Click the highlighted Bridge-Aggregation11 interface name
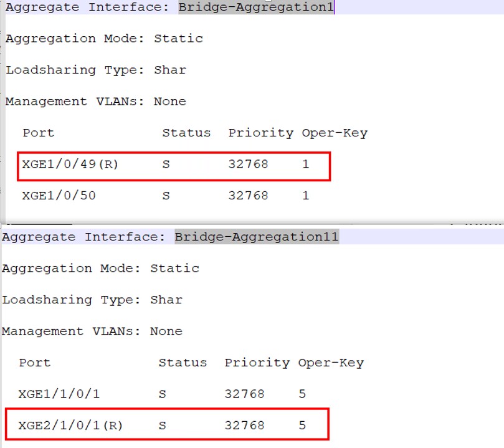Screen dimensions: 504x448 pyautogui.click(x=256, y=237)
